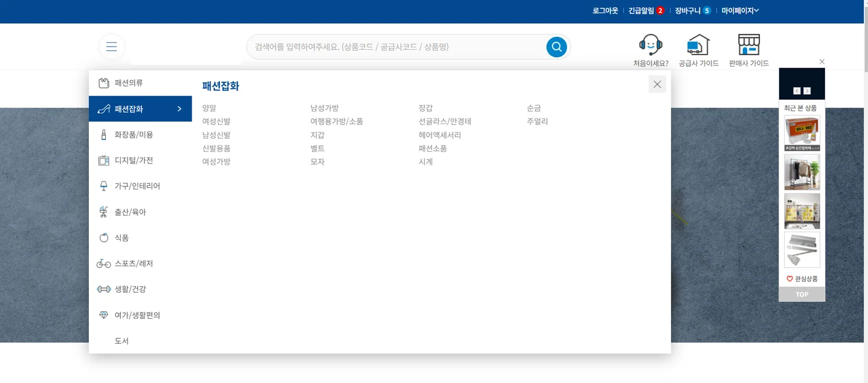
Task: Click the search magnifier icon
Action: 555,47
